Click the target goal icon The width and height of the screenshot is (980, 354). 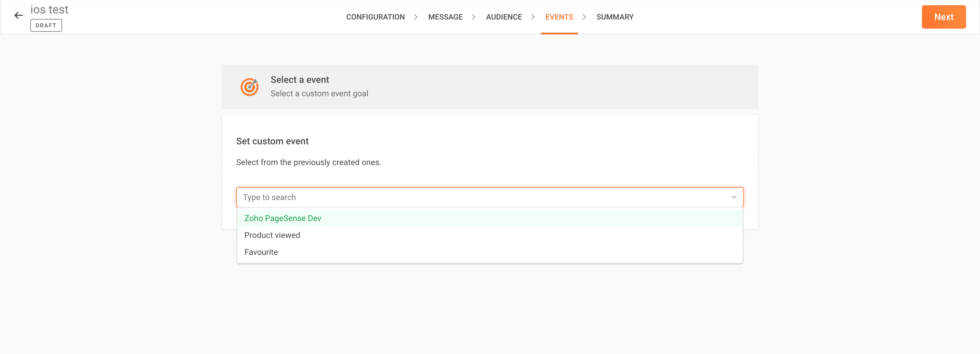[x=250, y=87]
